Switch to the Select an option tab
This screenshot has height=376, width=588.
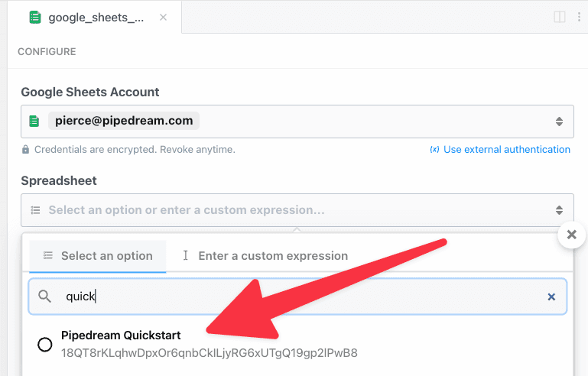(98, 256)
